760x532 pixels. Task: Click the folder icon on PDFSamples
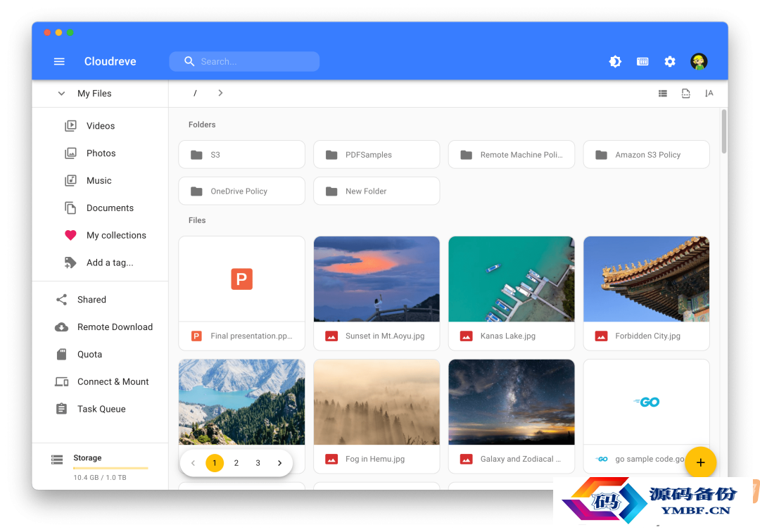331,155
